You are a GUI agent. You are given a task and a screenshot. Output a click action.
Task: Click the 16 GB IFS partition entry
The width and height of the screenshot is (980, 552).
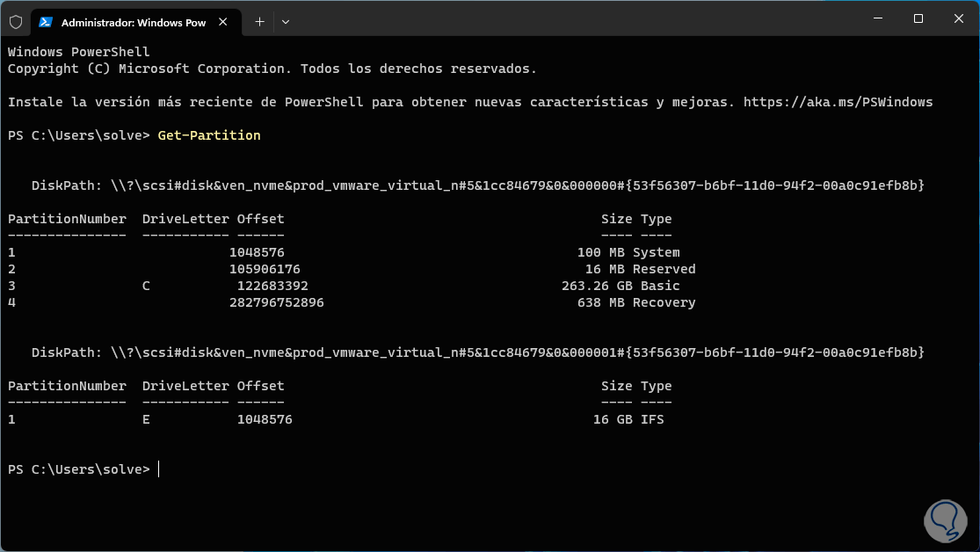coord(628,419)
